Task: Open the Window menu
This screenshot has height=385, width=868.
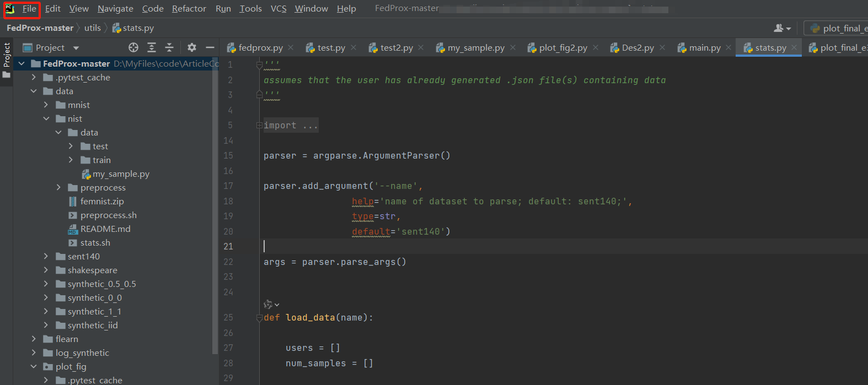Action: [x=311, y=9]
